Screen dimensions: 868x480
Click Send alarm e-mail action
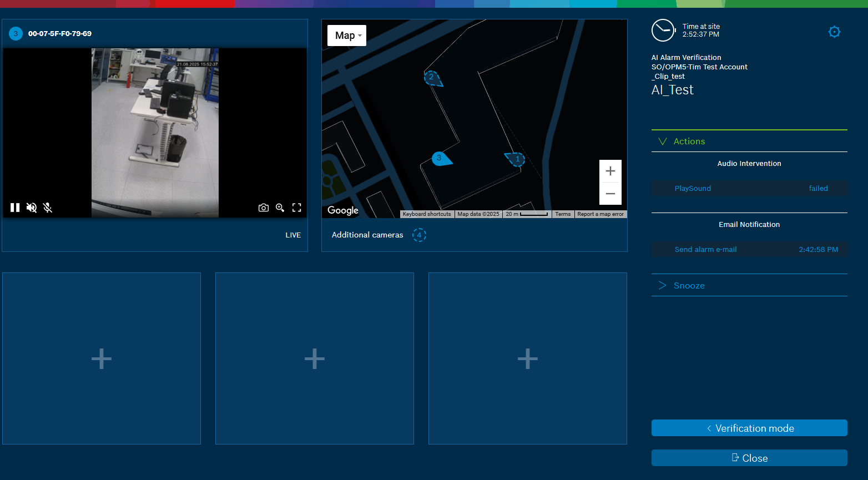pyautogui.click(x=705, y=250)
